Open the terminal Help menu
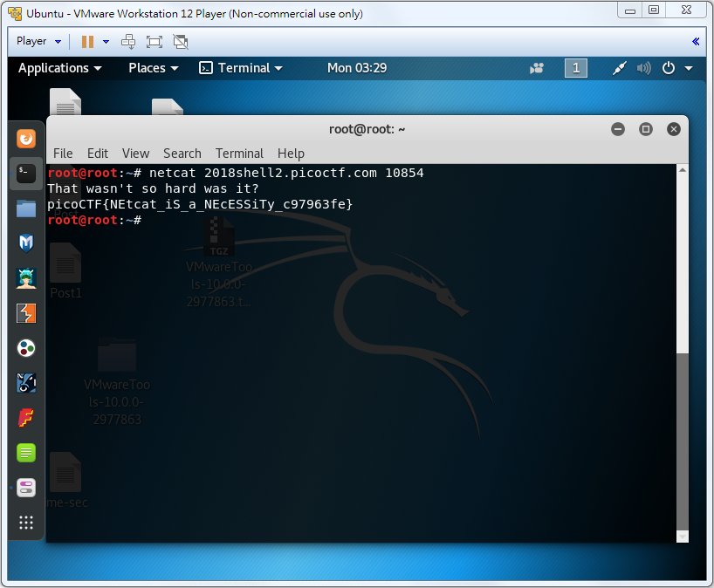This screenshot has width=714, height=588. [291, 154]
